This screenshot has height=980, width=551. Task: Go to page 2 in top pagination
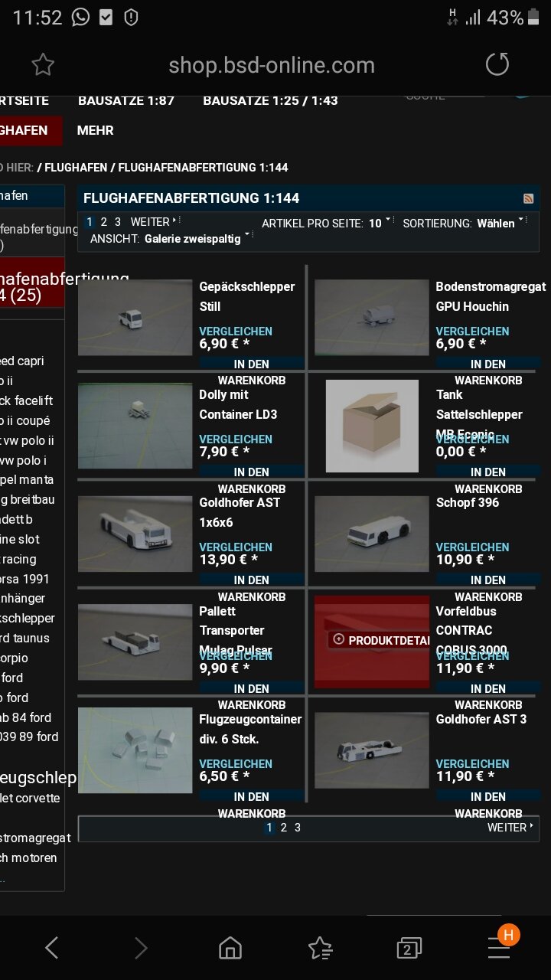coord(104,222)
